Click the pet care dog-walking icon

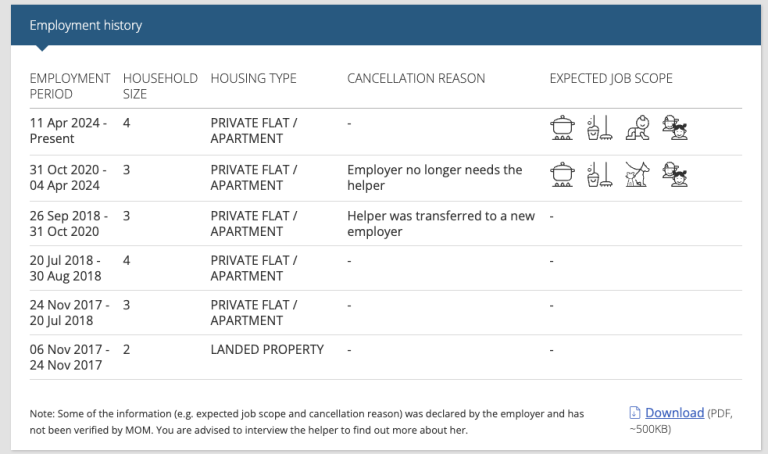coord(637,174)
